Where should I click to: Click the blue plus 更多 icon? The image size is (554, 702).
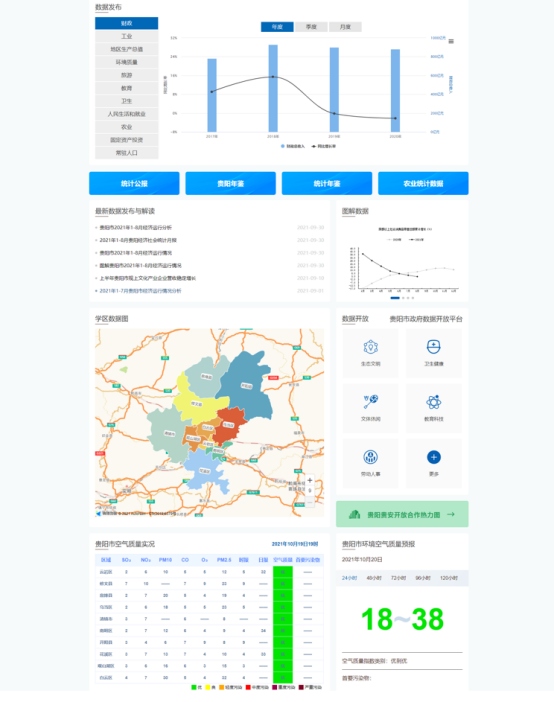coord(434,457)
